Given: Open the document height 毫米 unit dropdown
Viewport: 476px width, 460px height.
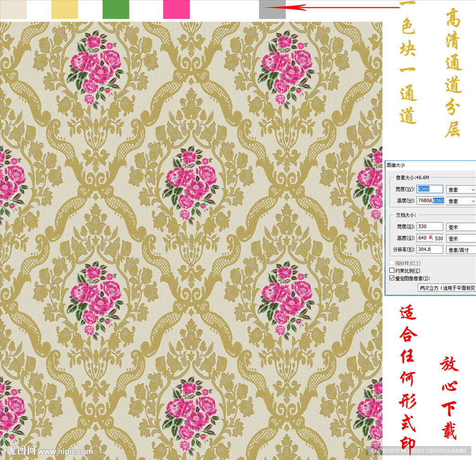Looking at the screenshot, I should point(461,239).
